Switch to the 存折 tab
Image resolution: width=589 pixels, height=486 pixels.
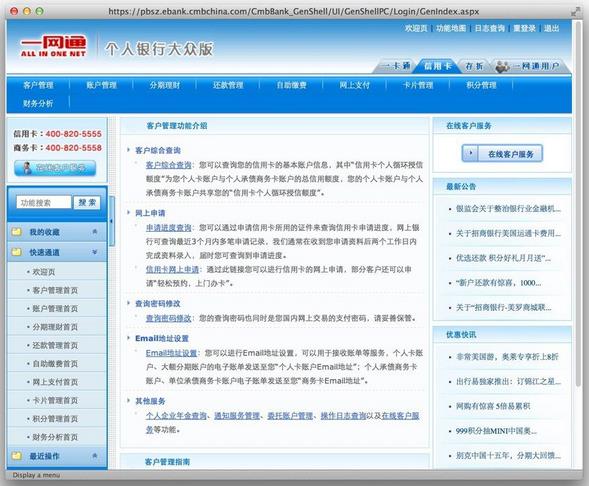[x=474, y=66]
